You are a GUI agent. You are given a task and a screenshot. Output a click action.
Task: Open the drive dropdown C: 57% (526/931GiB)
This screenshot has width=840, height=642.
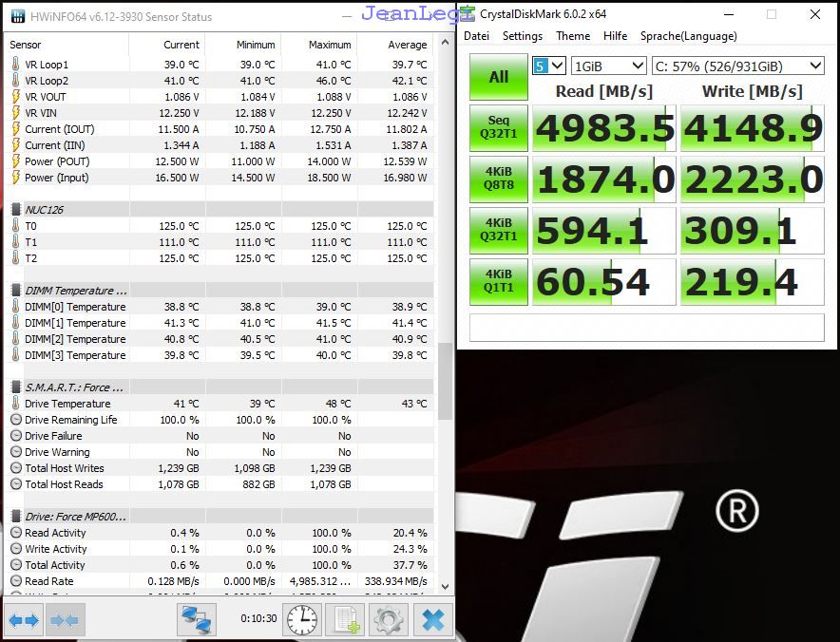[737, 66]
